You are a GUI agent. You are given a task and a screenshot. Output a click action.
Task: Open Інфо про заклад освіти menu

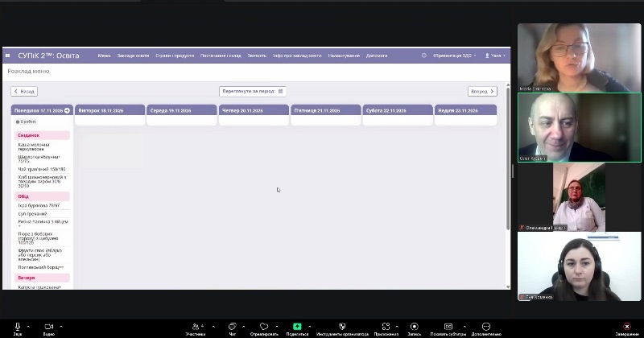297,56
